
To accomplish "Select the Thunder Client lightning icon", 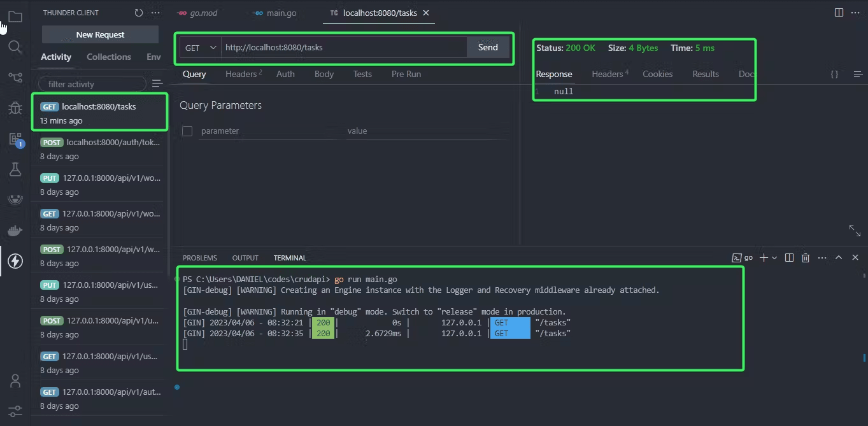I will [x=15, y=260].
